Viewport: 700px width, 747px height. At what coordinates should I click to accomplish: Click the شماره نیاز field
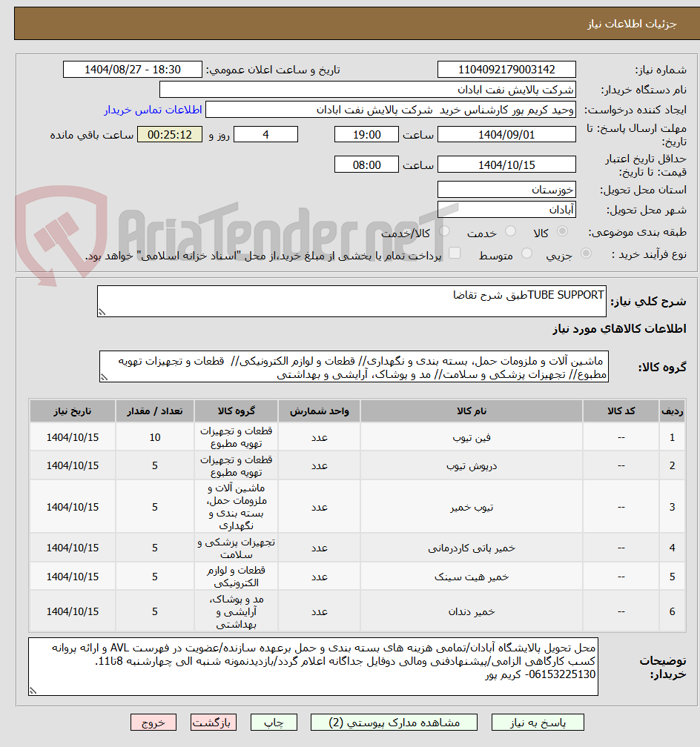click(x=506, y=69)
